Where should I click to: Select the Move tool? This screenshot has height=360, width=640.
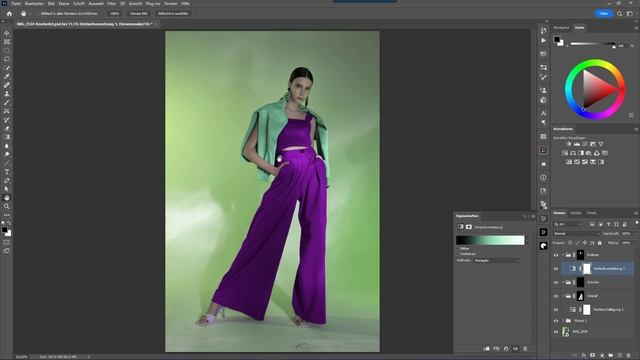pos(7,33)
